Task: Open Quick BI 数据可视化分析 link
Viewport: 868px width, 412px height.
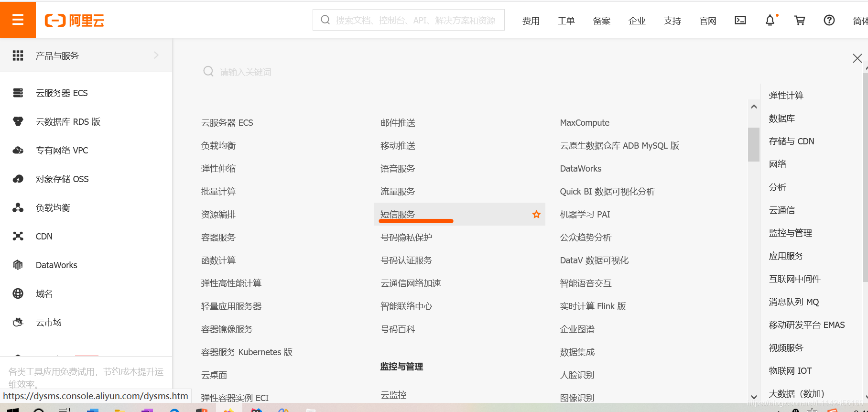Action: point(608,191)
